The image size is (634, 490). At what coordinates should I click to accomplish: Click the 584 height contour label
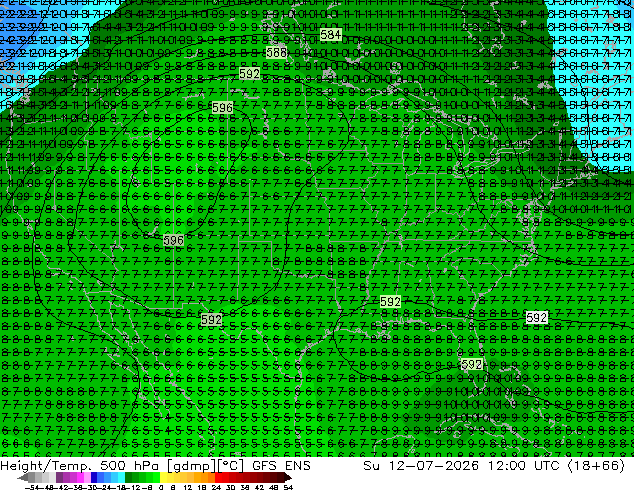pos(330,35)
